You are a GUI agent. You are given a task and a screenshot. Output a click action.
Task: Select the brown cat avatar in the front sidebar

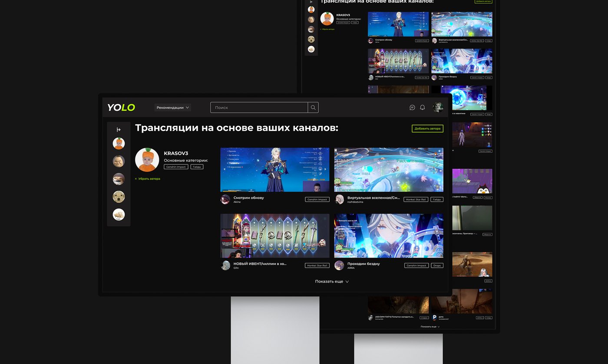pos(119,179)
